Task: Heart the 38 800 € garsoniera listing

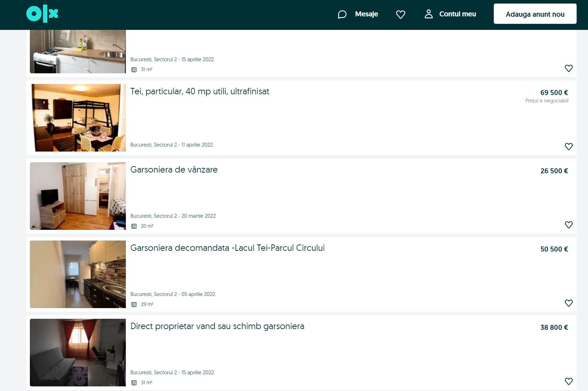Action: click(568, 381)
